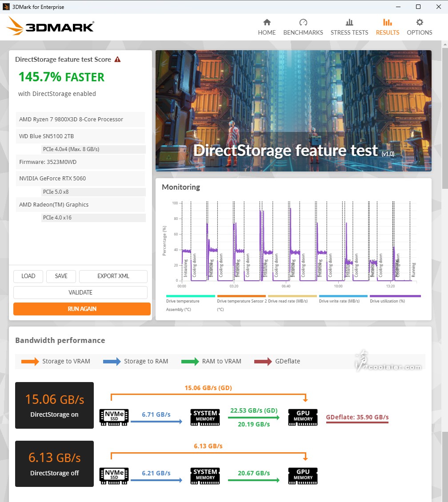Click the AMD Radeon(TM) Graphics row
The width and height of the screenshot is (448, 502).
click(80, 205)
